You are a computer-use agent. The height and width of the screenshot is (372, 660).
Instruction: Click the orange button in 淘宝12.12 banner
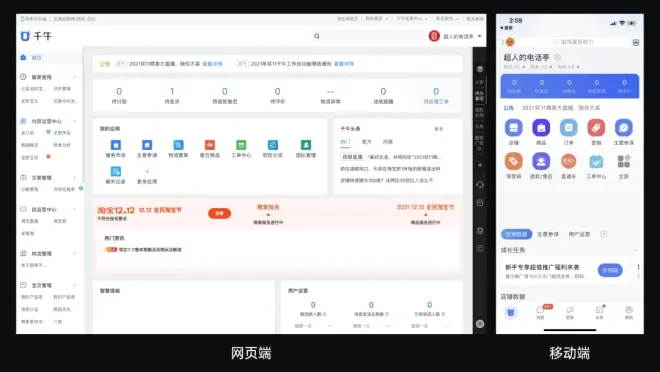click(219, 213)
